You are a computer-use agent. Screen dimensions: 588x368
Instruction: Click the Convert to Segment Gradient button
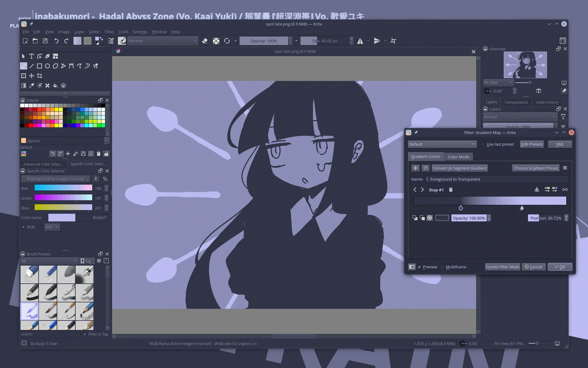pyautogui.click(x=460, y=168)
